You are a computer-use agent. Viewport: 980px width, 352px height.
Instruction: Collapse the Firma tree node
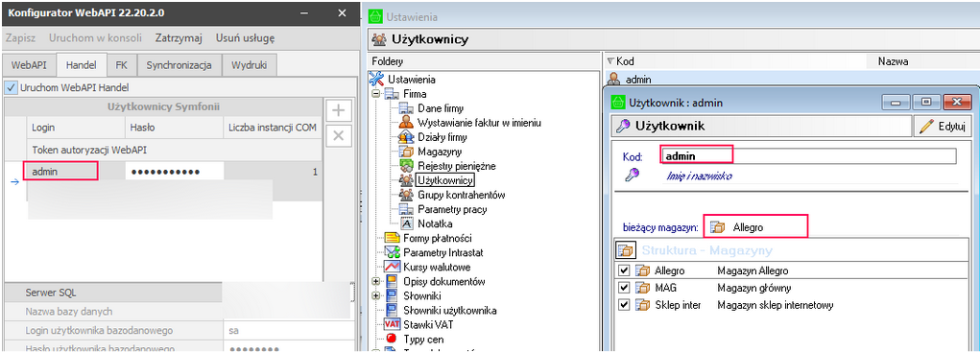coord(375,94)
